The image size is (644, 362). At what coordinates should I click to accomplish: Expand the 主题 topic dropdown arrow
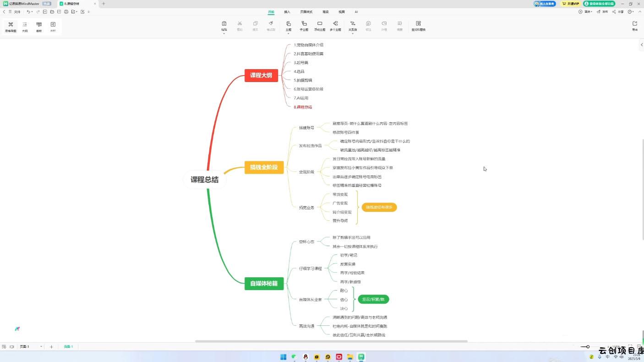(x=288, y=33)
